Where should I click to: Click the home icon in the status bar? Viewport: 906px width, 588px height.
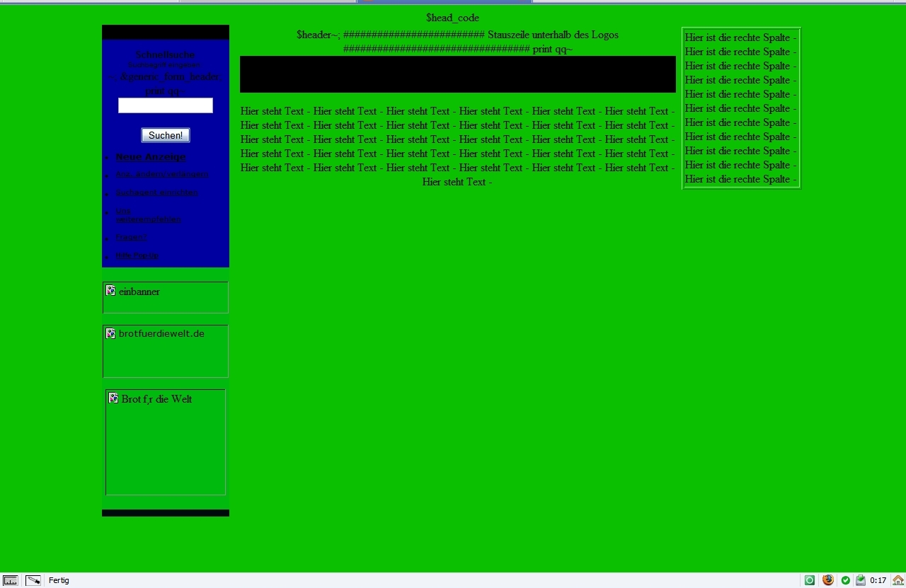pyautogui.click(x=898, y=580)
